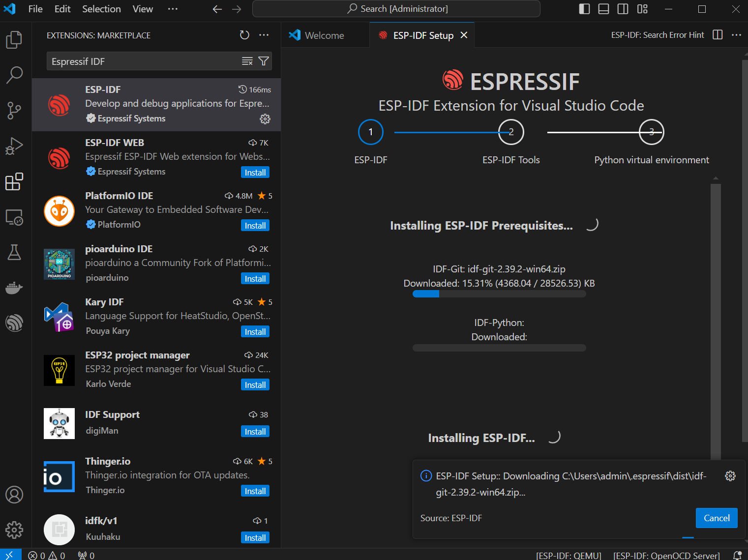748x560 pixels.
Task: Click the setup page inner scrollbar
Action: click(716, 322)
